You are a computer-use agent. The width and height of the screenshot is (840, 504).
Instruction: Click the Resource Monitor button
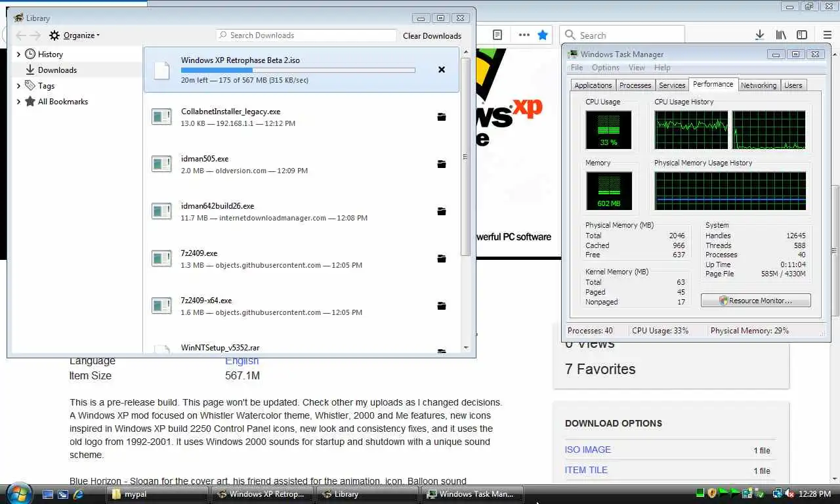coord(756,301)
